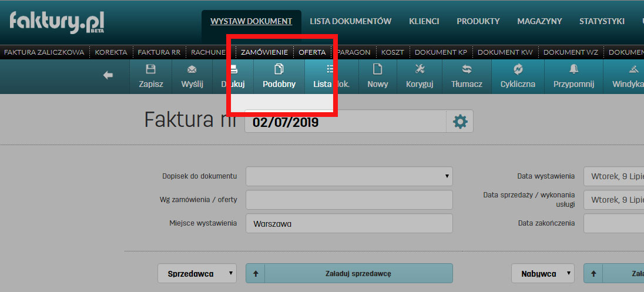
Task: Set recurring invoice with Cykliczna
Action: coord(518,76)
